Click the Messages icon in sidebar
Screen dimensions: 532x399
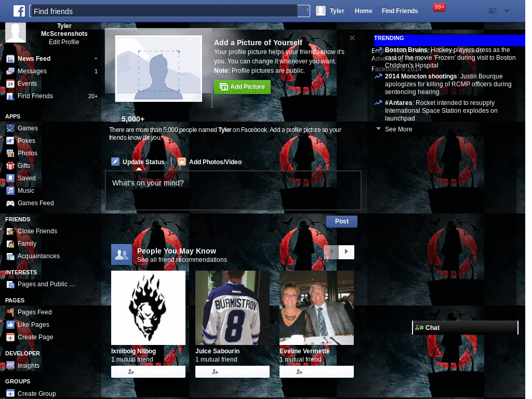[x=10, y=71]
